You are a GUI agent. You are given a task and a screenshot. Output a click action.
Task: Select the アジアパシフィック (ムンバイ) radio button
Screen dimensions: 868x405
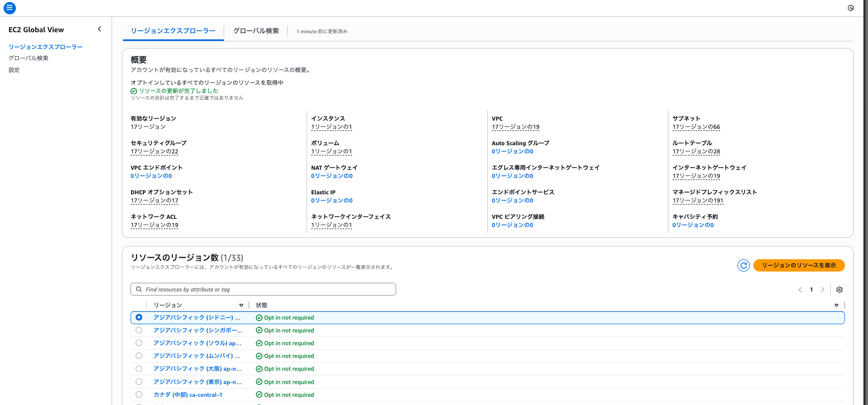[139, 356]
